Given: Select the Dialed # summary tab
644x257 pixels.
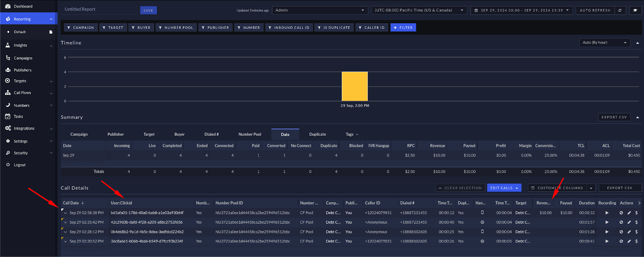Looking at the screenshot, I should 211,135.
